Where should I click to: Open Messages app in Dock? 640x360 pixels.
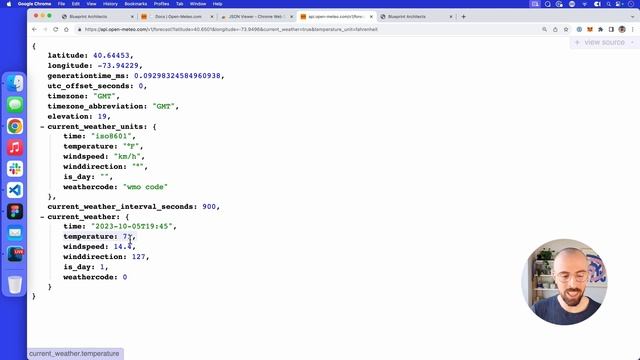[x=15, y=105]
